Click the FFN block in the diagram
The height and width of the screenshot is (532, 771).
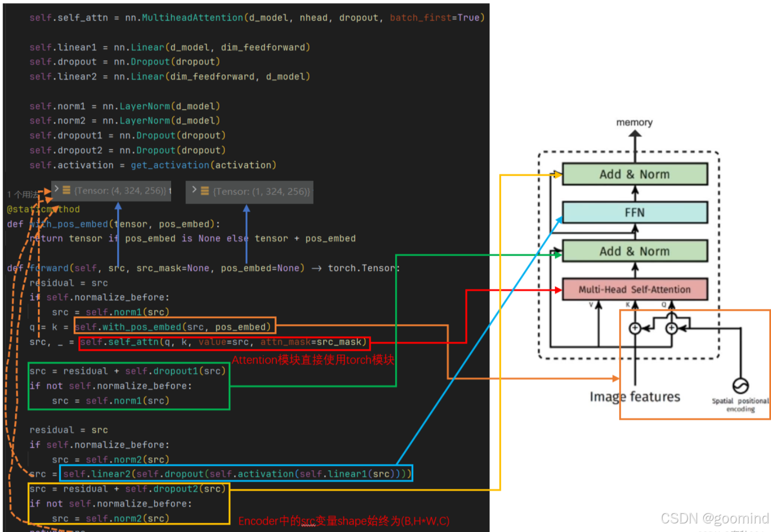(635, 213)
